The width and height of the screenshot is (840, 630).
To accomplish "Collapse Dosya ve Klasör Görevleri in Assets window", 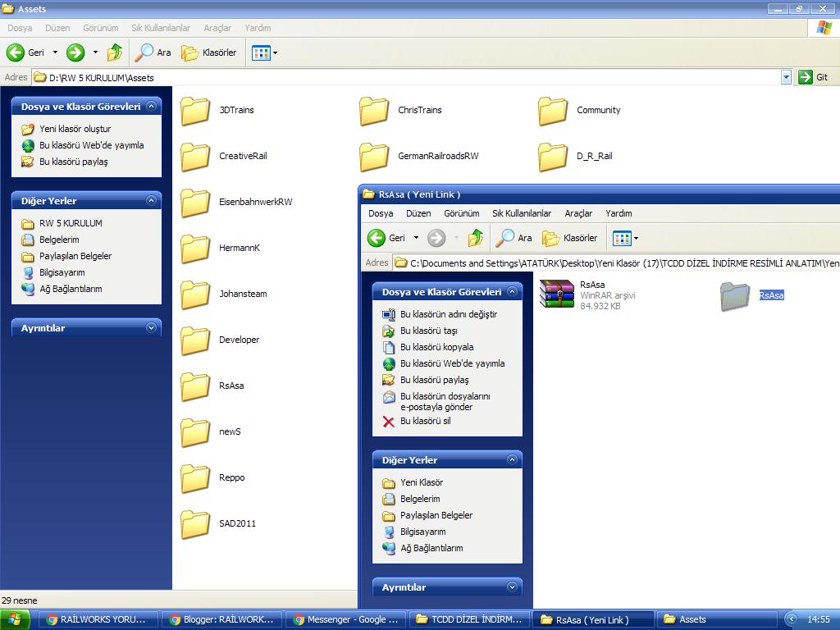I will [151, 107].
